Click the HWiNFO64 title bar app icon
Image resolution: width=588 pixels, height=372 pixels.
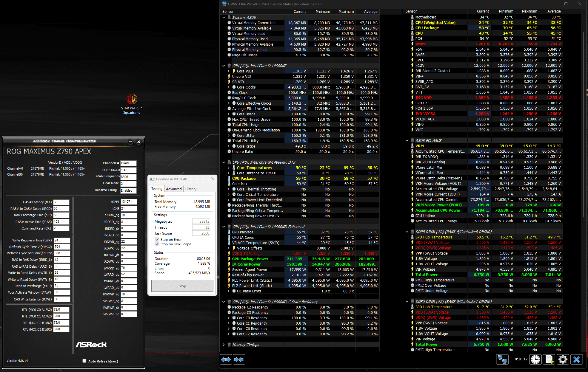tap(224, 4)
